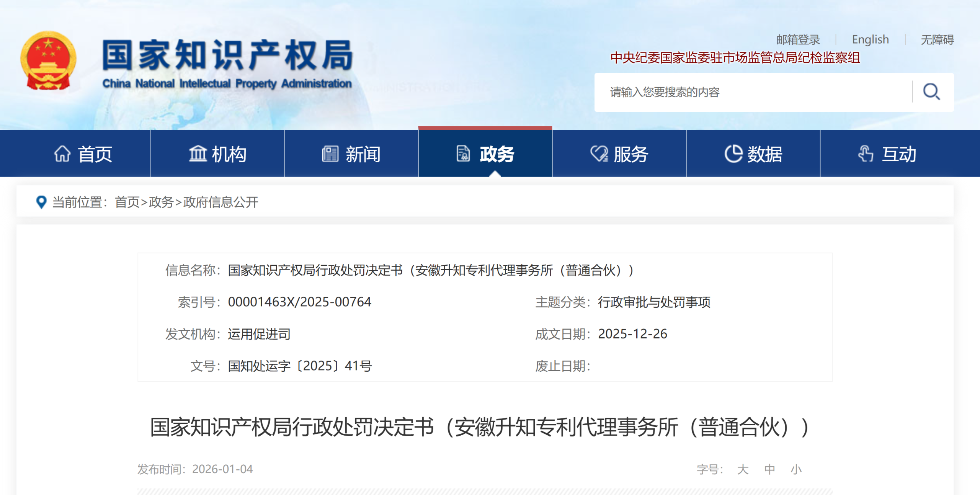Open the 新闻 navigation tab

click(351, 154)
